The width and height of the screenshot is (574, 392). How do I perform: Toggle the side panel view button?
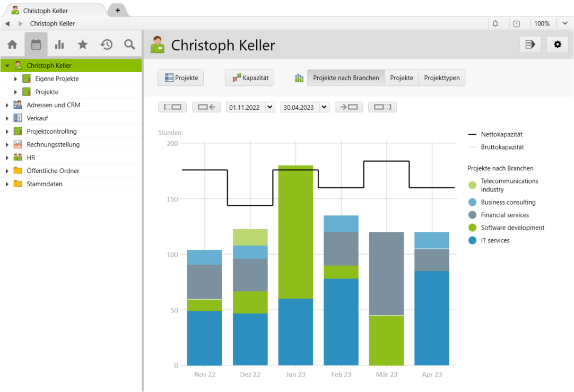point(530,45)
